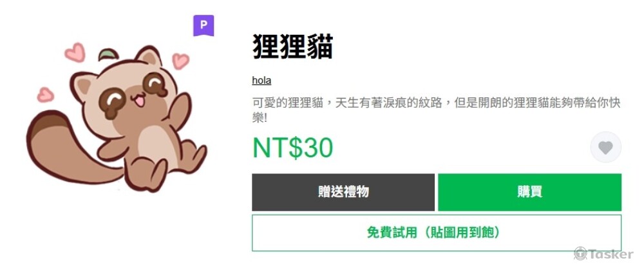
Task: Click the raccoon's open pink mouth
Action: coord(140,101)
